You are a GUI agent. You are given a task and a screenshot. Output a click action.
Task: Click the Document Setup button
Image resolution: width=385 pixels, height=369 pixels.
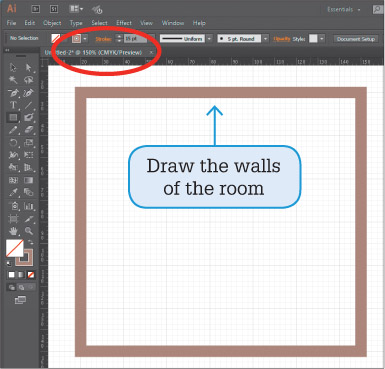(x=356, y=39)
